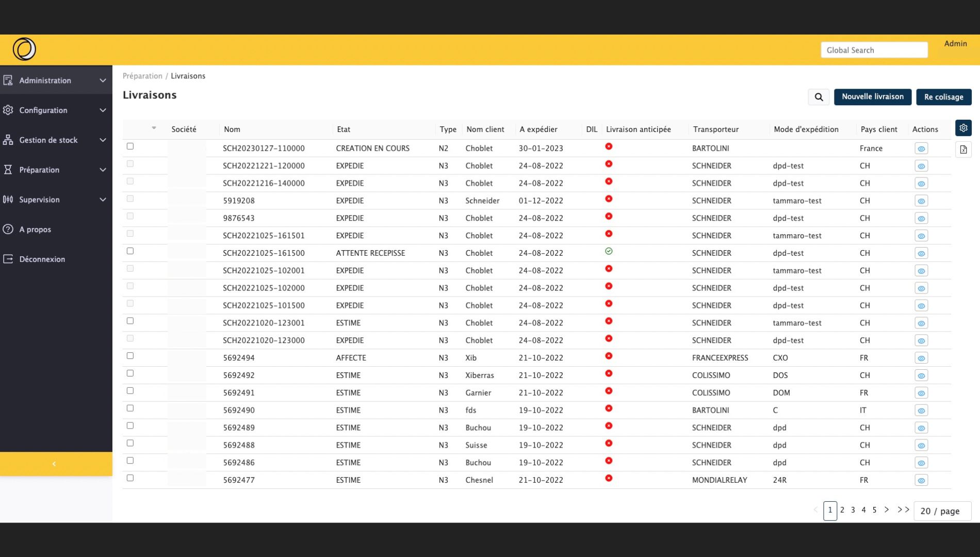This screenshot has width=980, height=557.
Task: View delivery SCH20221025-161500 with eye icon
Action: 921,253
